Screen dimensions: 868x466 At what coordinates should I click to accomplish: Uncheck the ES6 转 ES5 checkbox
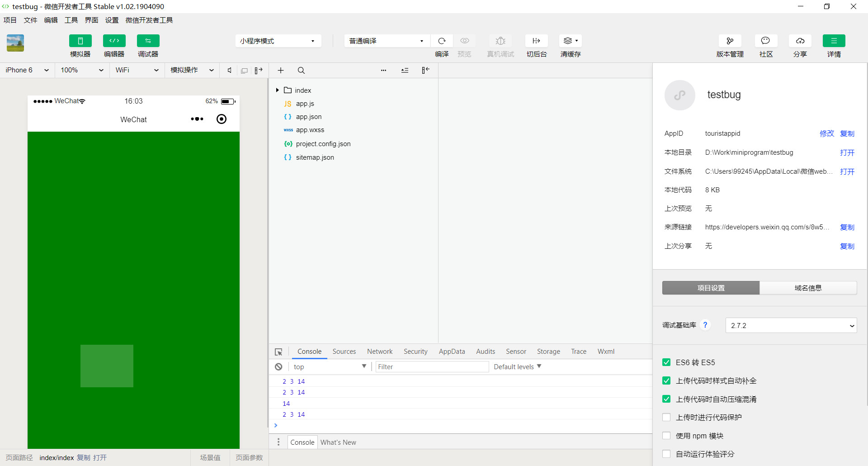666,362
